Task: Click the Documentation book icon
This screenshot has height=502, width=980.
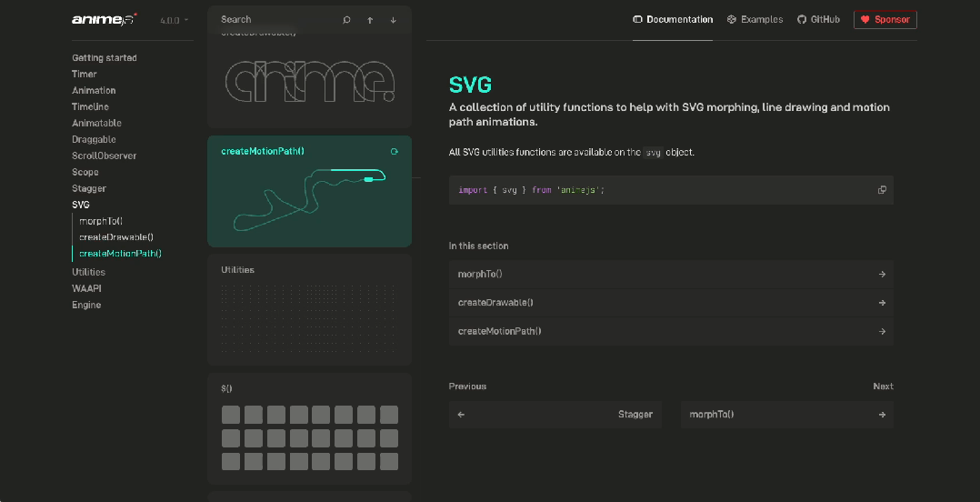Action: (637, 19)
